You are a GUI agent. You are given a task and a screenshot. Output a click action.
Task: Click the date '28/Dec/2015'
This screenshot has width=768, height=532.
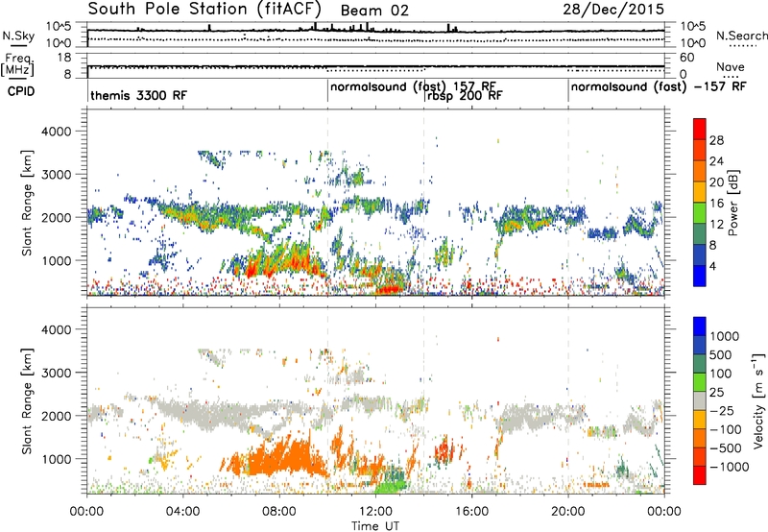pos(613,9)
